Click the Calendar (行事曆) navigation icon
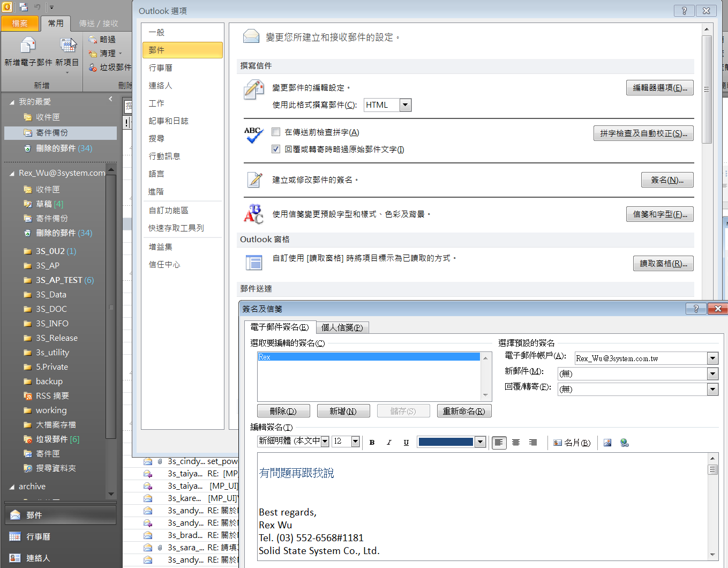Viewport: 728px width, 568px height. (x=15, y=536)
